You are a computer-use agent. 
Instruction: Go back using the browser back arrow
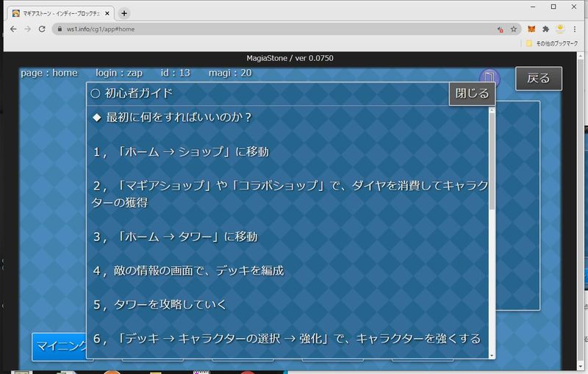point(13,29)
